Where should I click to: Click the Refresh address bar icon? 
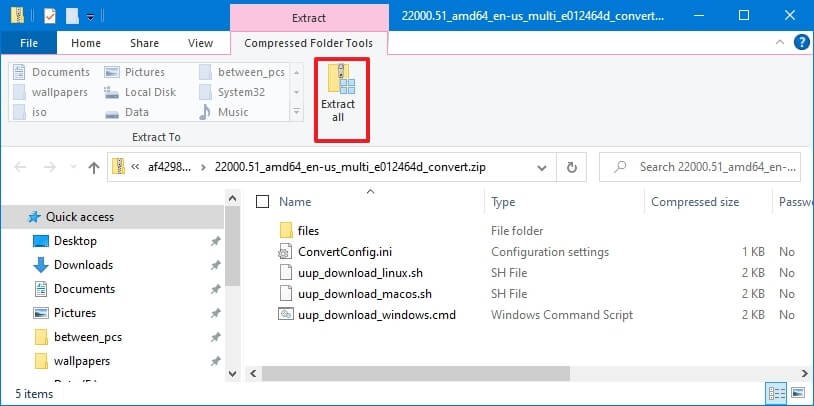(571, 167)
